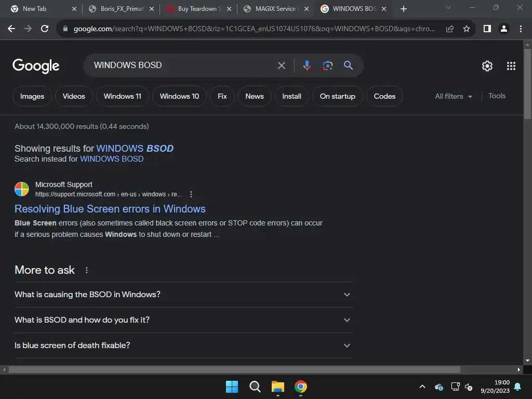Open Chrome's three-dot menu
This screenshot has width=532, height=399.
coord(521,29)
